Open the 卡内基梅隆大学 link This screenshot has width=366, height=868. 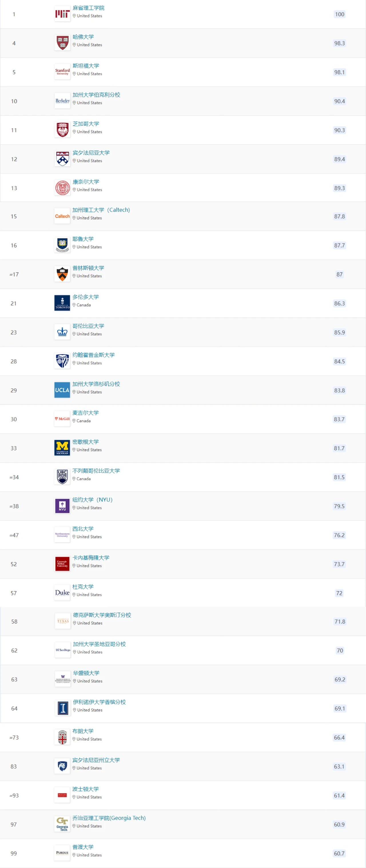click(x=91, y=558)
